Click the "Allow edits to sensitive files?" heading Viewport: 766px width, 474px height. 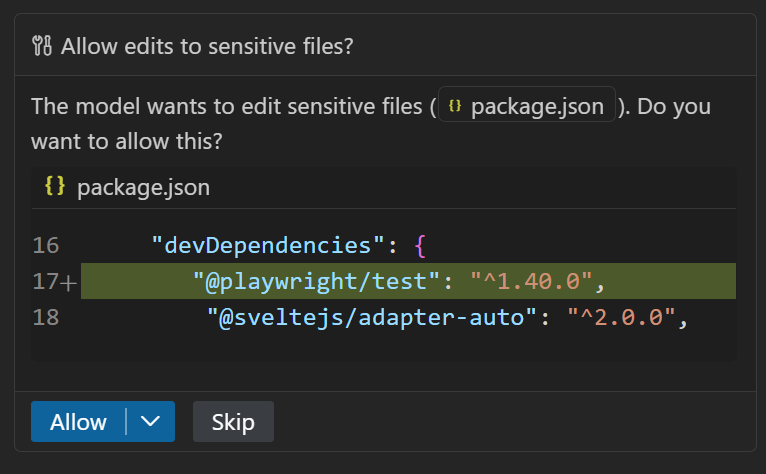[206, 46]
